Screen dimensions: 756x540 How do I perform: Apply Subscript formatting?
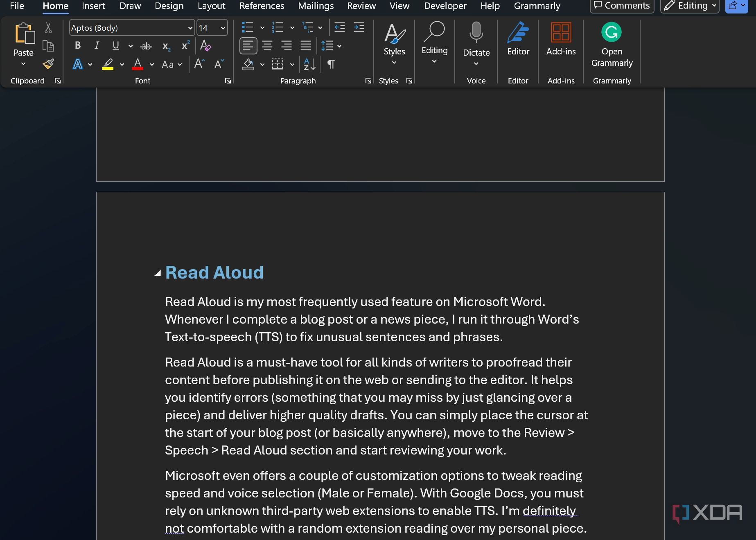pos(166,46)
